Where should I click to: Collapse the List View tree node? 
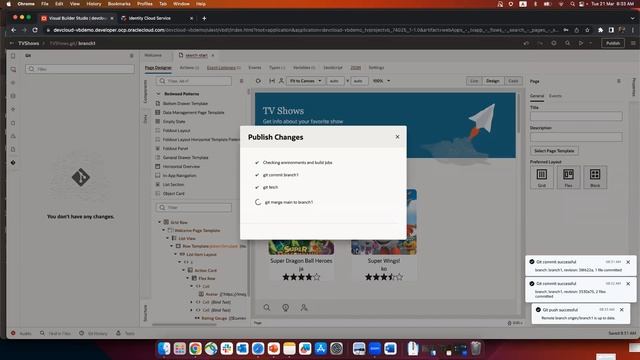coord(168,238)
